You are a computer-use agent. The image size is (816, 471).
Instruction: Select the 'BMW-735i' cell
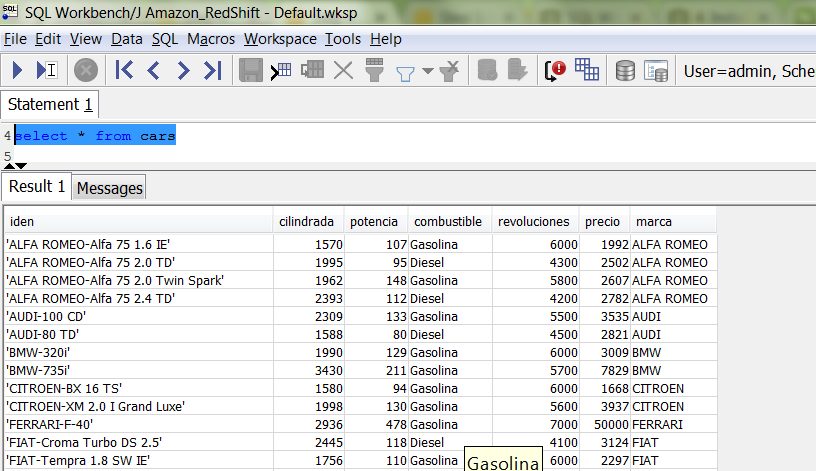[x=139, y=371]
